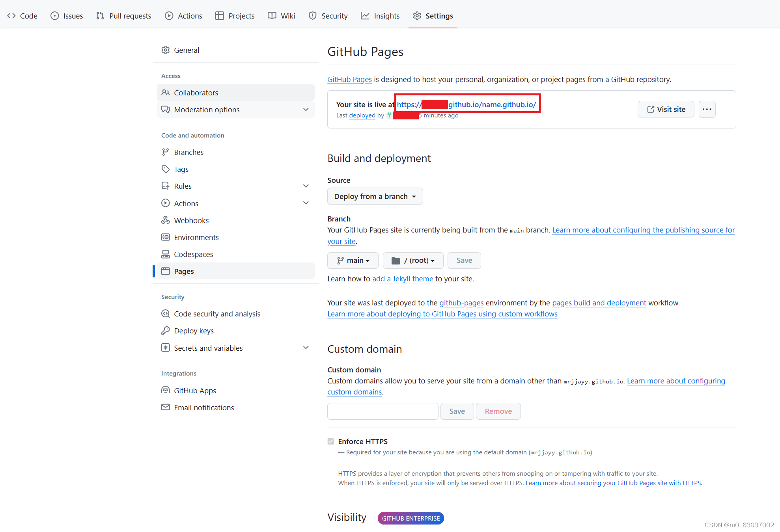Click the Email notifications envelope icon
Viewport: 780px width, 532px height.
click(x=166, y=407)
